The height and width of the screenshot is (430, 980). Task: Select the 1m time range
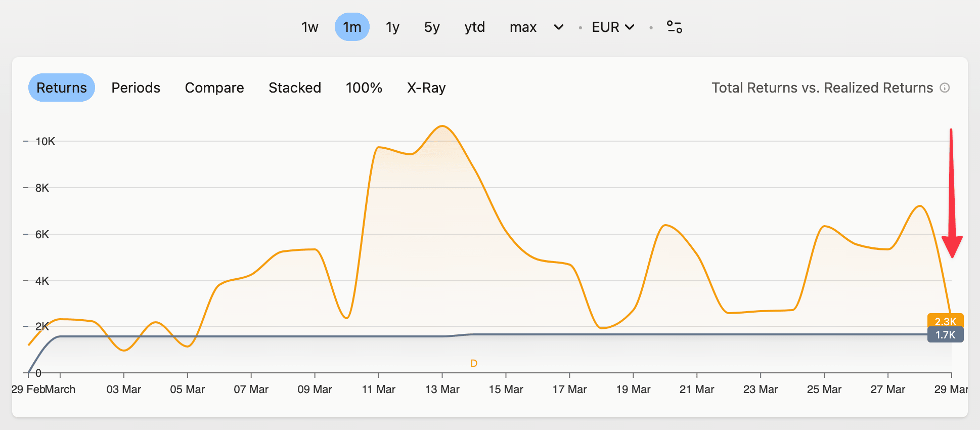tap(352, 27)
